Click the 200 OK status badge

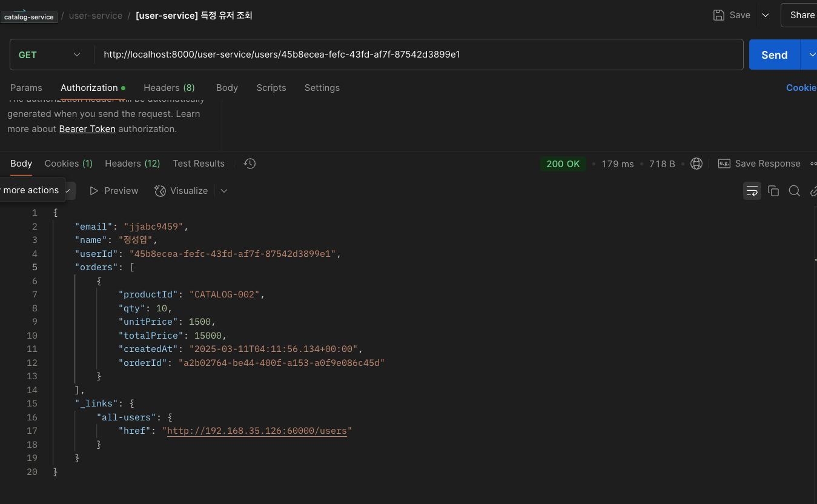[x=563, y=164]
